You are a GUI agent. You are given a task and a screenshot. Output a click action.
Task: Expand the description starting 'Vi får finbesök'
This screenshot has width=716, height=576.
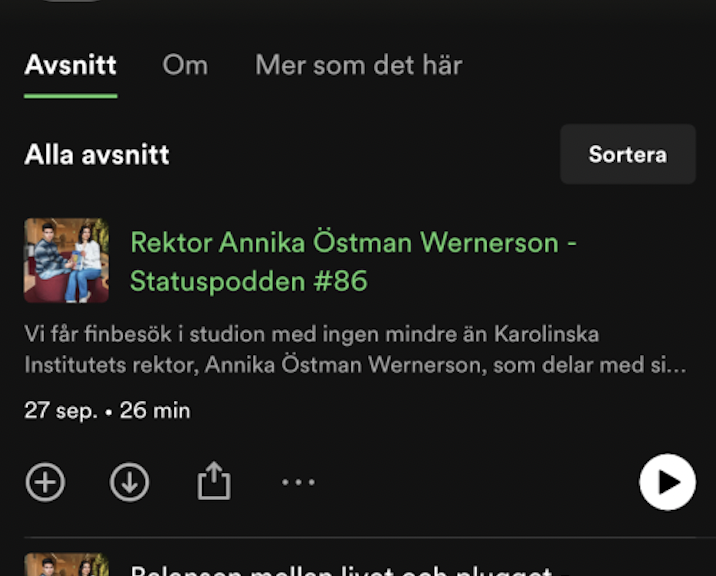click(355, 349)
